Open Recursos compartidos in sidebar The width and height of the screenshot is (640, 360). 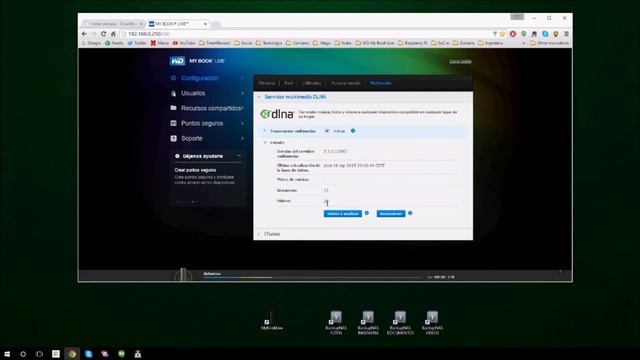point(211,108)
